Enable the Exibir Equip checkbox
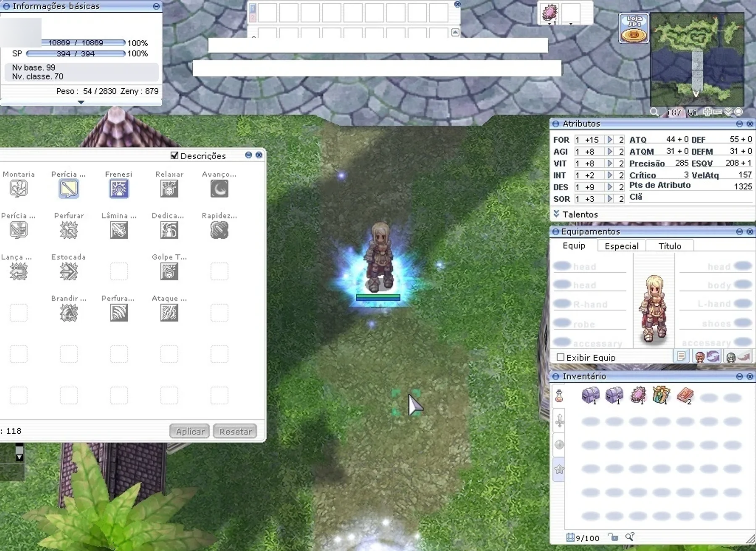This screenshot has height=551, width=756. (x=560, y=357)
